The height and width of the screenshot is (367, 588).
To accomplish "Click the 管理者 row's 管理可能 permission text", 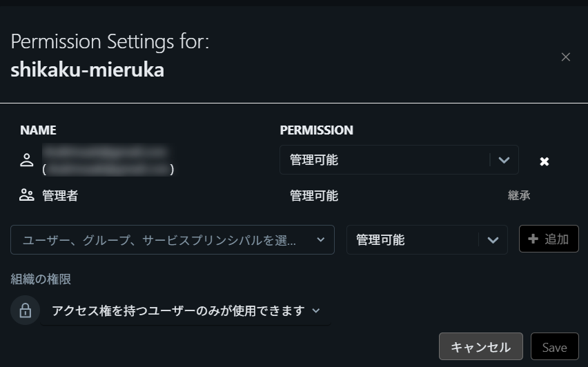I will 314,196.
